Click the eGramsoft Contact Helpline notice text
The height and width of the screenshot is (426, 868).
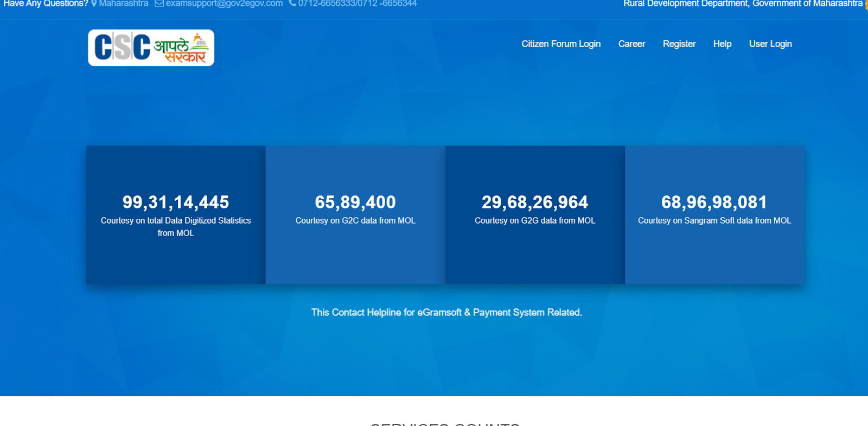coord(446,313)
